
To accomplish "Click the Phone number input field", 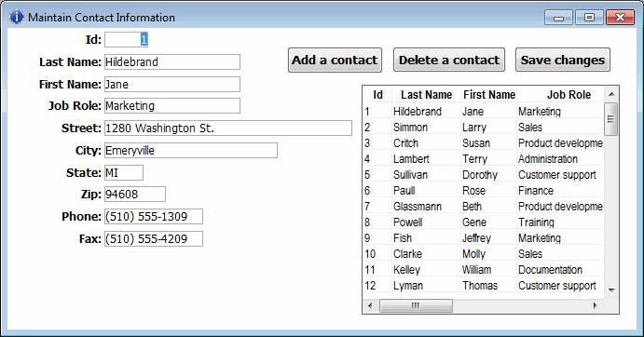I will pyautogui.click(x=153, y=217).
